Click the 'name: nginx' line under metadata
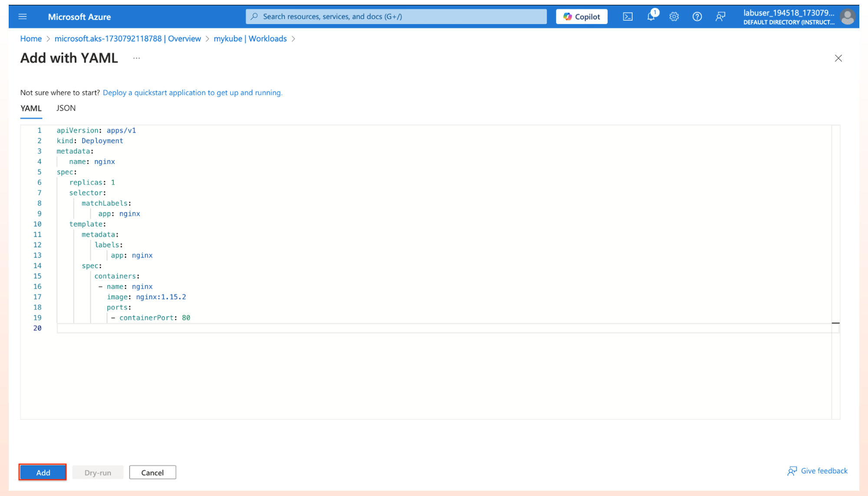The image size is (868, 496). click(92, 161)
